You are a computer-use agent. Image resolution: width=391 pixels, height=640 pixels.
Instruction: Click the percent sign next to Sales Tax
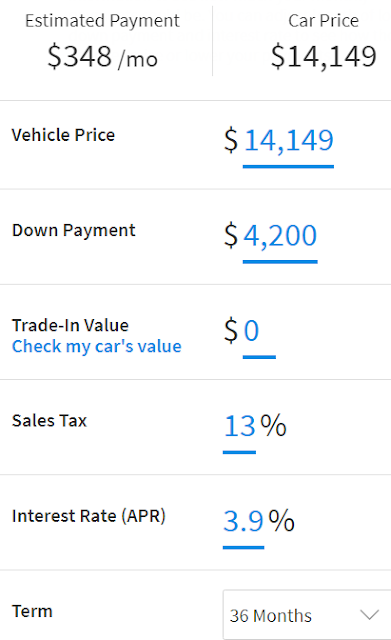click(x=273, y=425)
